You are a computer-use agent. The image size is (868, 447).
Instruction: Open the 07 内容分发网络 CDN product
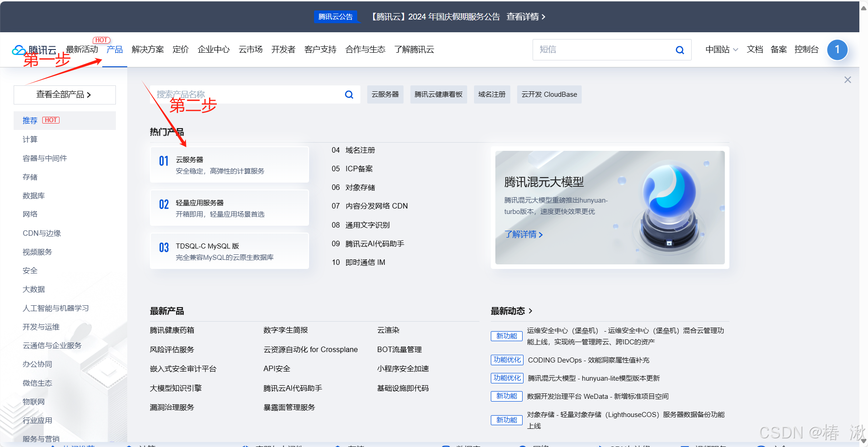tap(369, 206)
